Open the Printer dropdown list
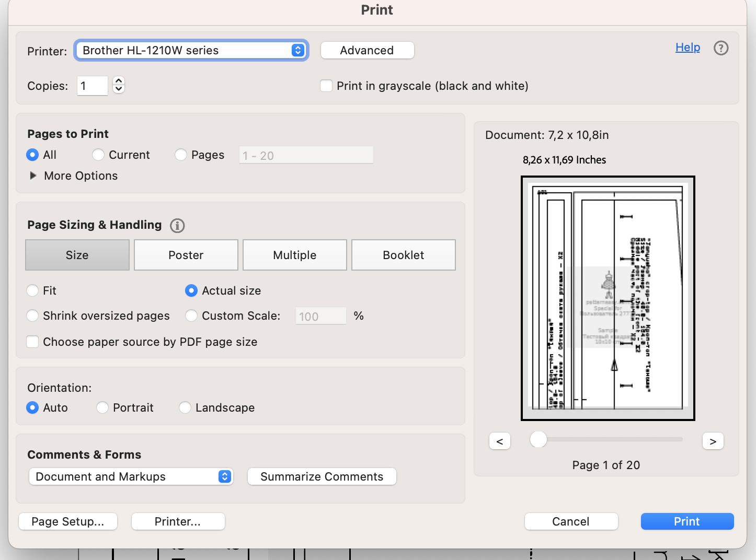756x560 pixels. [x=191, y=50]
